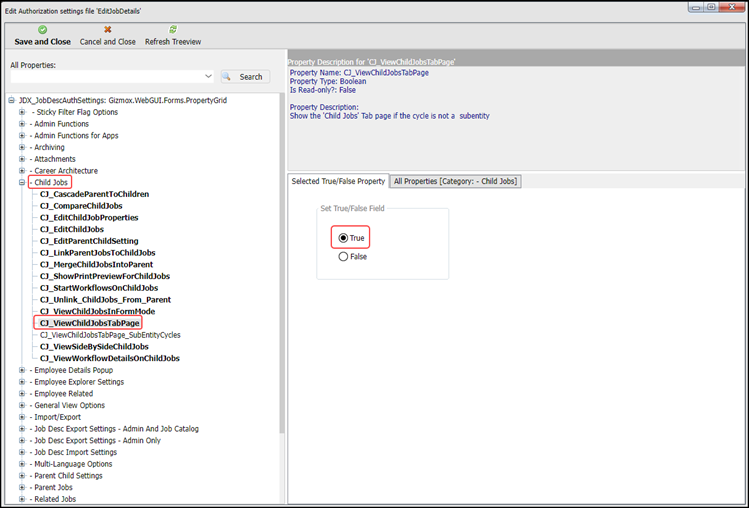The image size is (749, 508).
Task: Expand the Parent Child Settings node
Action: click(22, 476)
